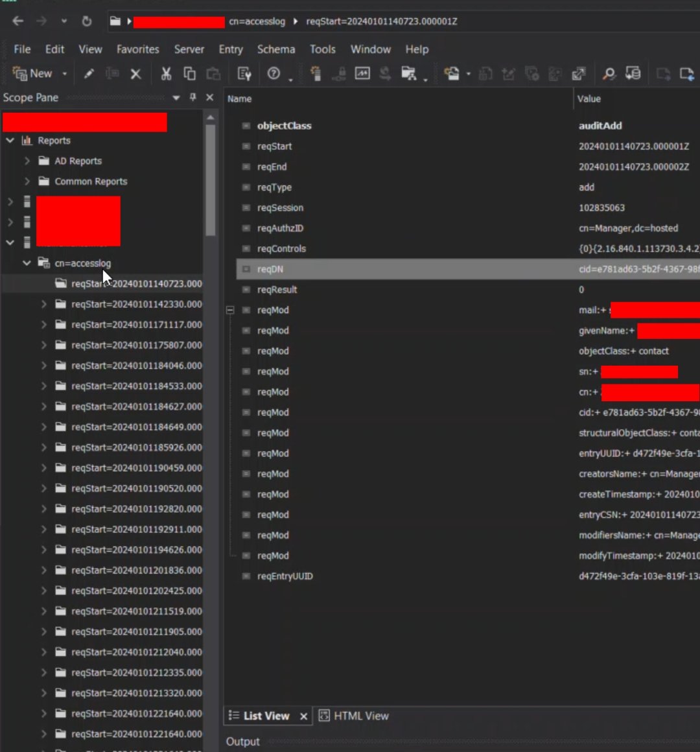This screenshot has height=752, width=700.
Task: Click the HTML View tab icon
Action: tap(324, 716)
